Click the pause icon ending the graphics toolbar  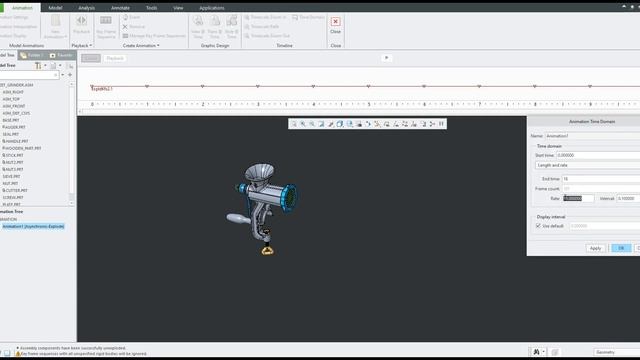441,124
